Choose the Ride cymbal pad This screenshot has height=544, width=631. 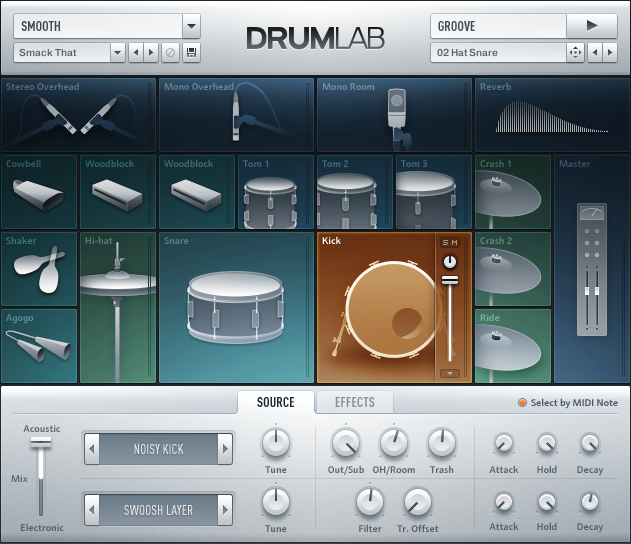click(512, 346)
